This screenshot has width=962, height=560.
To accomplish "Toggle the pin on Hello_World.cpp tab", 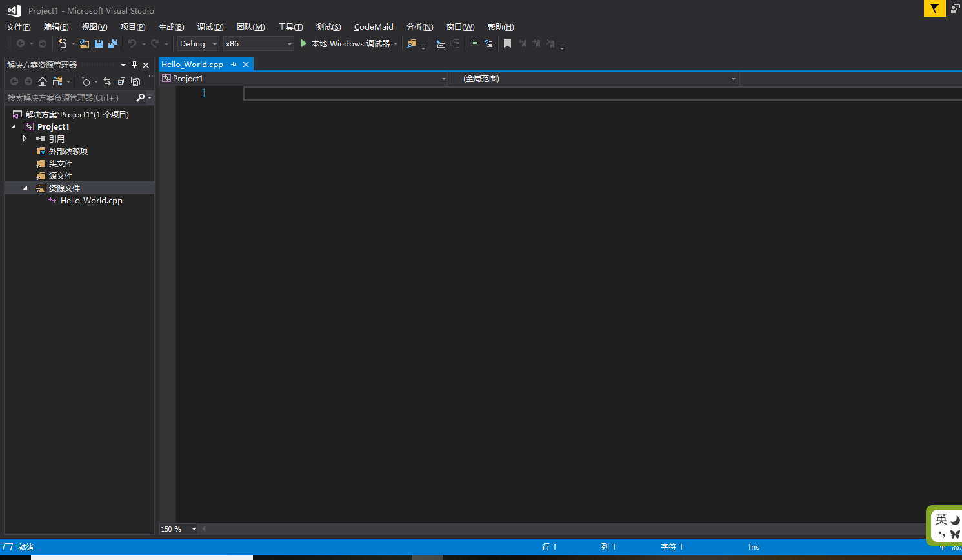I will click(234, 65).
